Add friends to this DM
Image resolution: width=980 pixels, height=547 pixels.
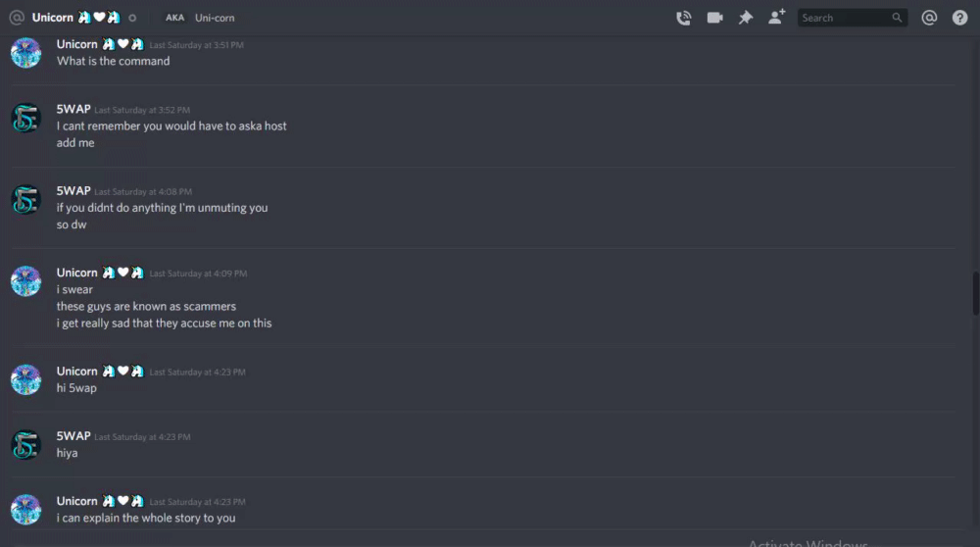tap(776, 17)
